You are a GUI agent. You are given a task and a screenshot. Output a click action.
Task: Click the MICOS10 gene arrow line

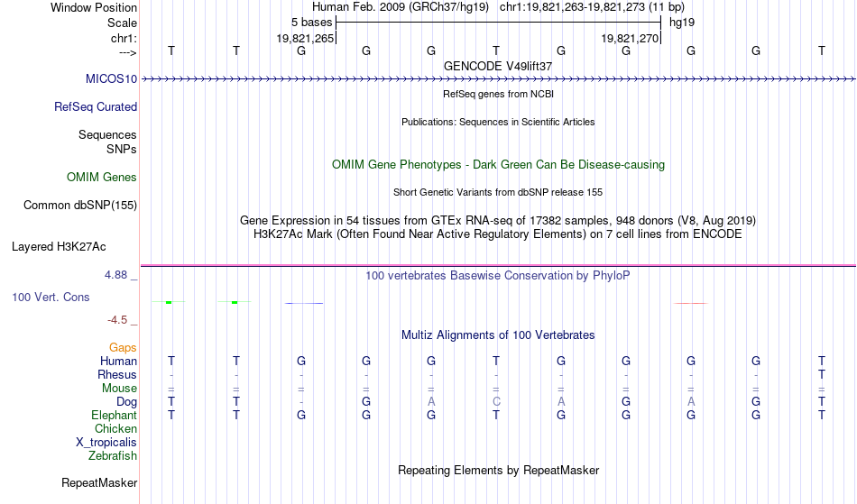[x=498, y=79]
